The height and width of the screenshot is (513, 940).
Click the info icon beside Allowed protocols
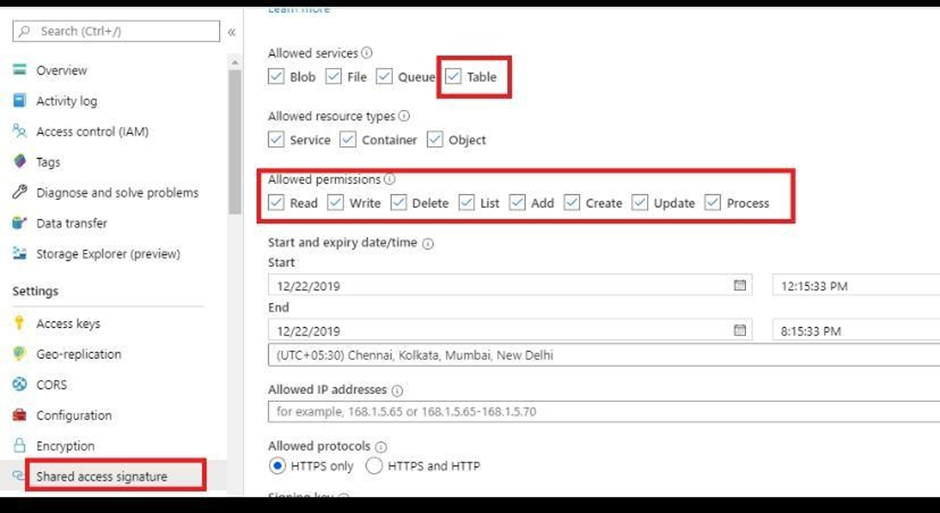click(x=381, y=447)
